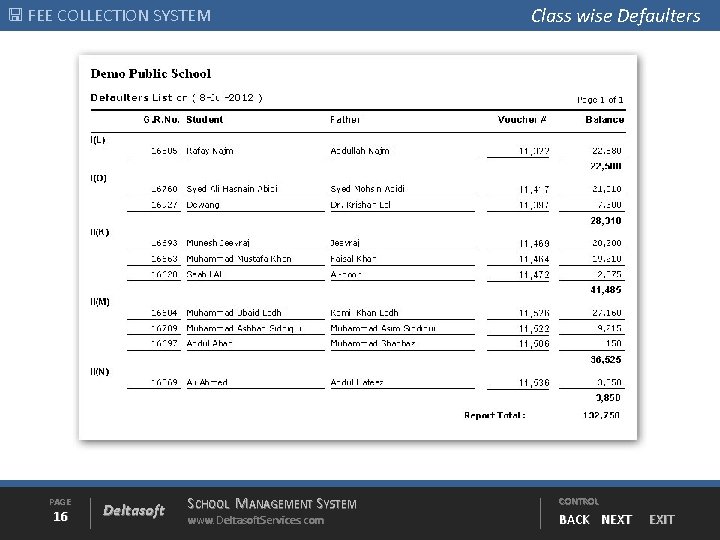Select student Ali Ahmed

[x=207, y=382]
